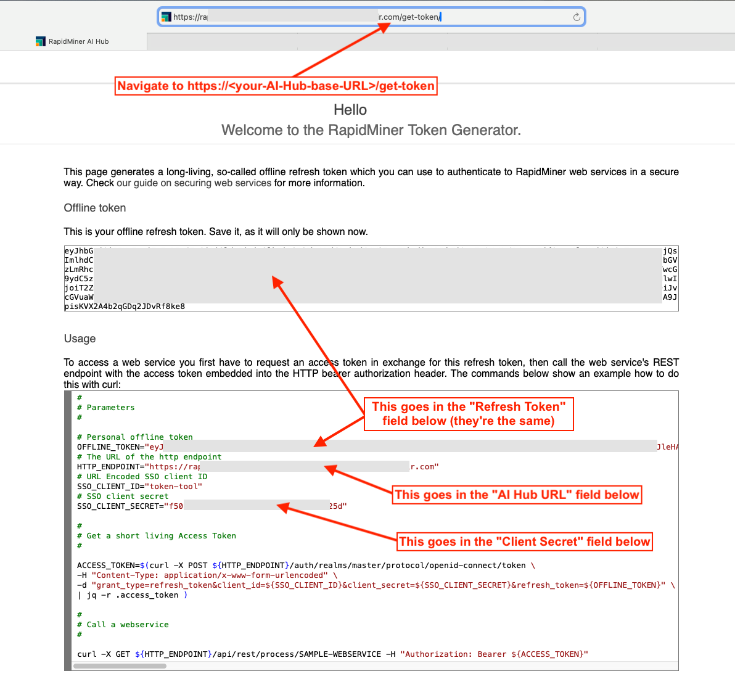Screen dimensions: 735x700
Task: Click the code block's horizontal scrollbar
Action: [120, 666]
